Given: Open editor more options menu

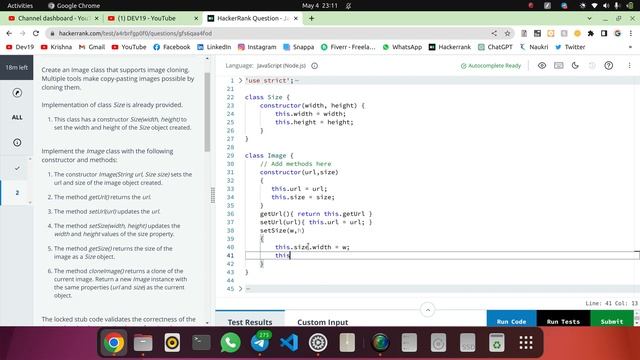Looking at the screenshot, I should [x=629, y=65].
